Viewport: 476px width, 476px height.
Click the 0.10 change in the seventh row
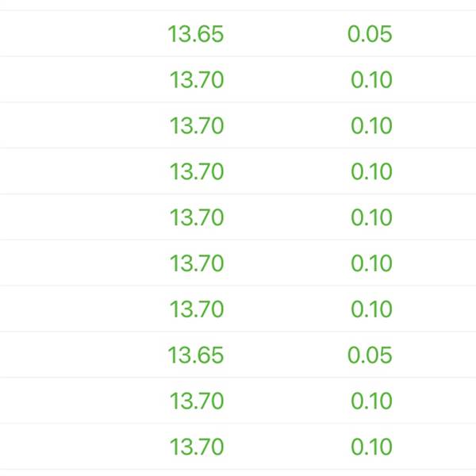click(x=371, y=309)
